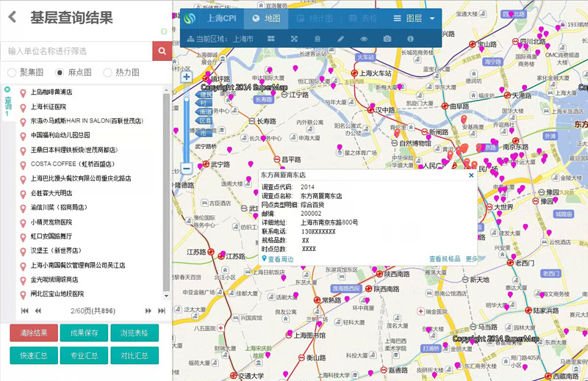588x381 pixels.
Task: Click the 街道 zoom level label
Action: (x=205, y=112)
